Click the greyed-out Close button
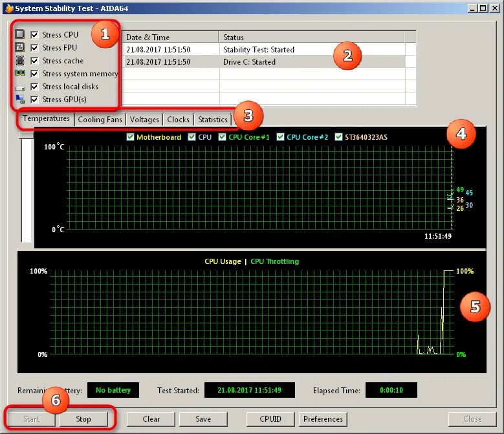504x434 pixels. pyautogui.click(x=472, y=419)
